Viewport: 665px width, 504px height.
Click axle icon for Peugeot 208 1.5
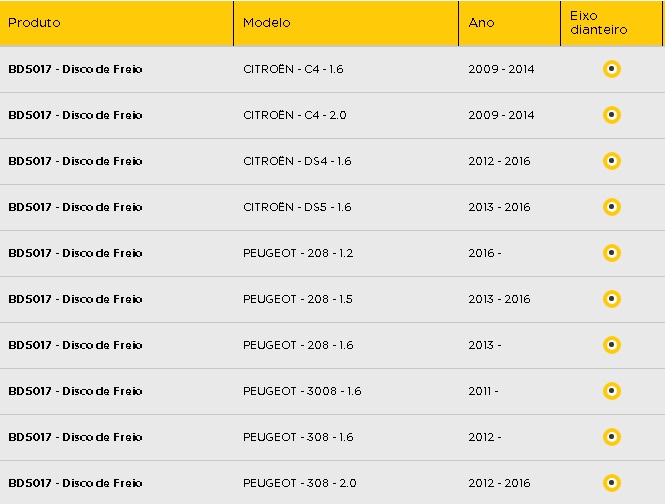pyautogui.click(x=612, y=299)
